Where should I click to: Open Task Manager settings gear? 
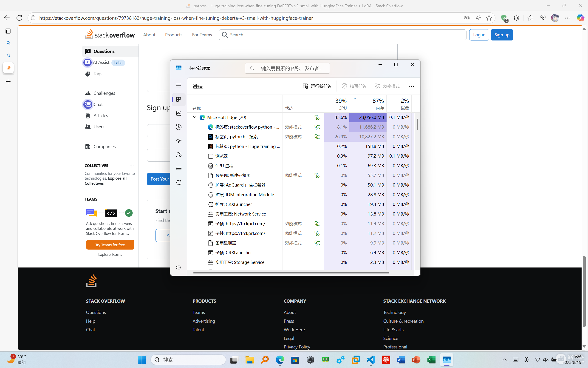pos(179,267)
